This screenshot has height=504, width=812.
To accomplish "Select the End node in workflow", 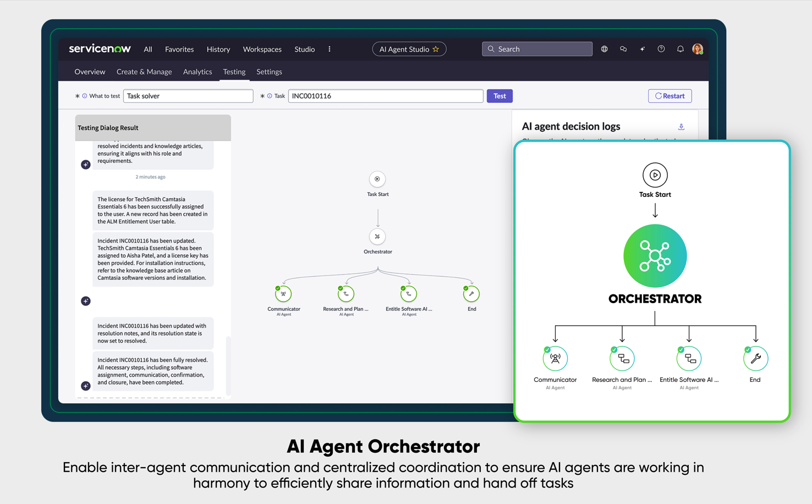I will [x=471, y=294].
